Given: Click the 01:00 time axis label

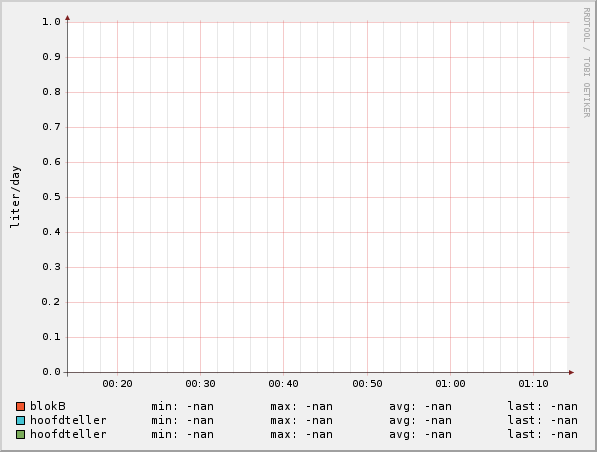Looking at the screenshot, I should (x=450, y=383).
